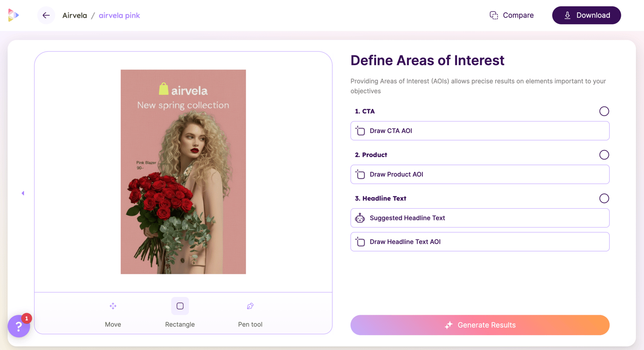Select the CTA radio circle
This screenshot has width=644, height=350.
tap(604, 111)
